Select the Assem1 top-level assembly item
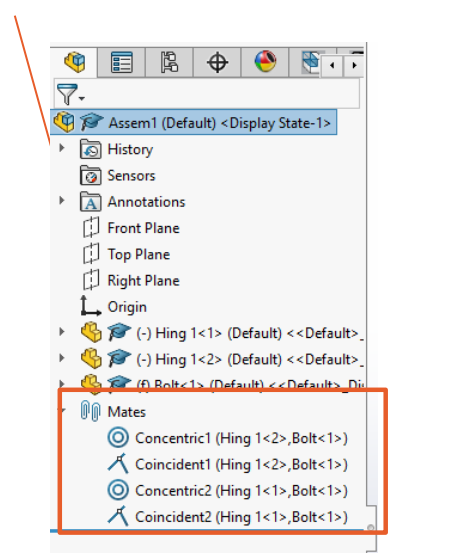457x556 pixels. (x=194, y=122)
